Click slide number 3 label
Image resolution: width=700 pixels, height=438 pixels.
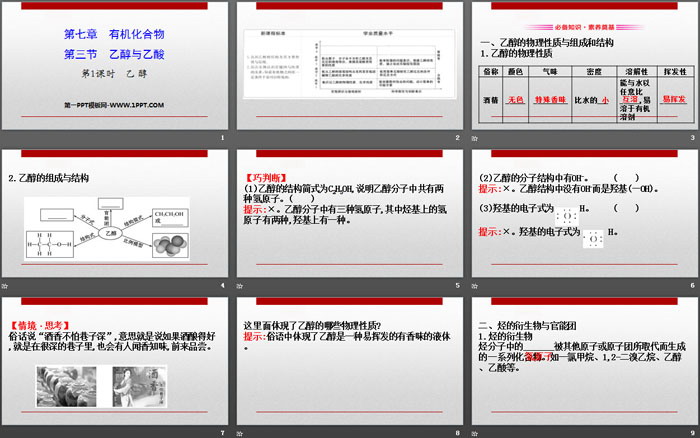point(692,138)
